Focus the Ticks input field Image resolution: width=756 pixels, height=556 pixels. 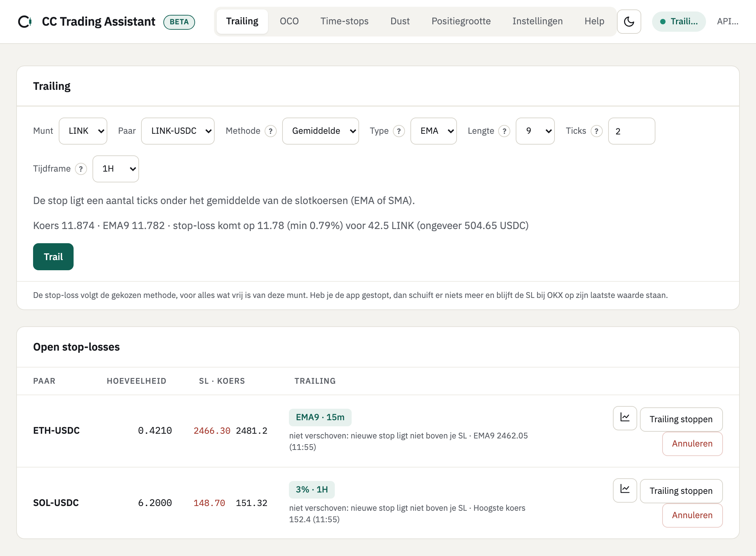(x=632, y=131)
